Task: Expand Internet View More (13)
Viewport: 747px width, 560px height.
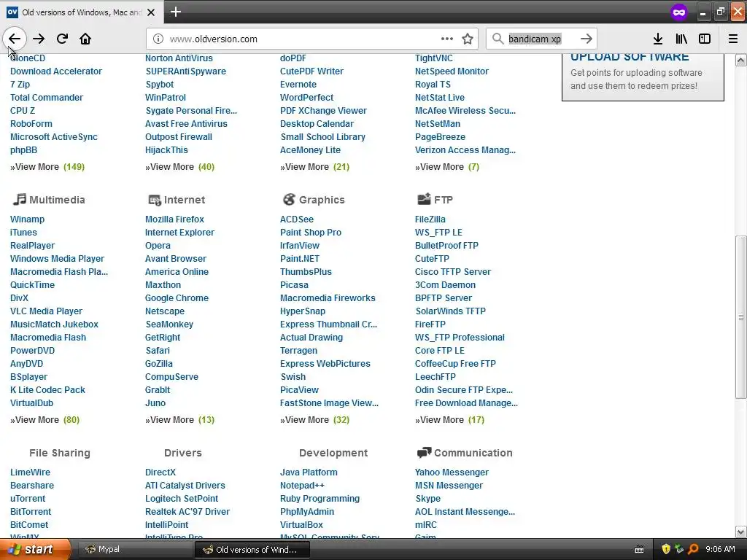Action: click(x=179, y=419)
